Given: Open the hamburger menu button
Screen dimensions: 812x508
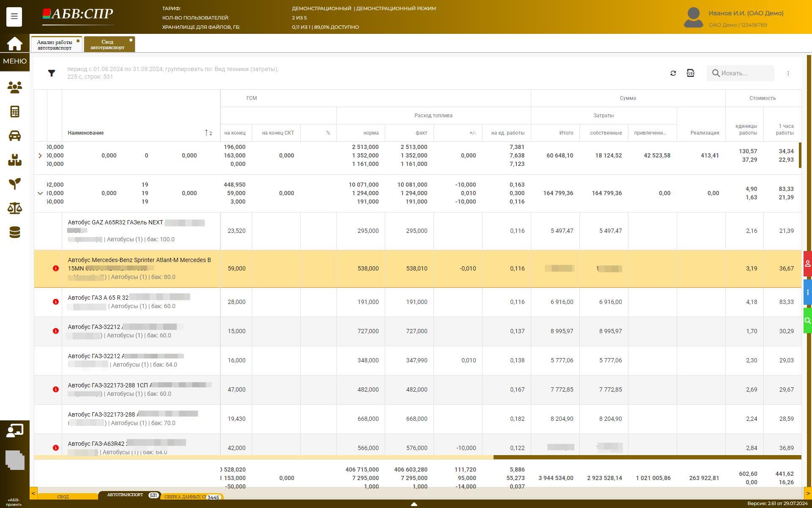Looking at the screenshot, I should (14, 17).
